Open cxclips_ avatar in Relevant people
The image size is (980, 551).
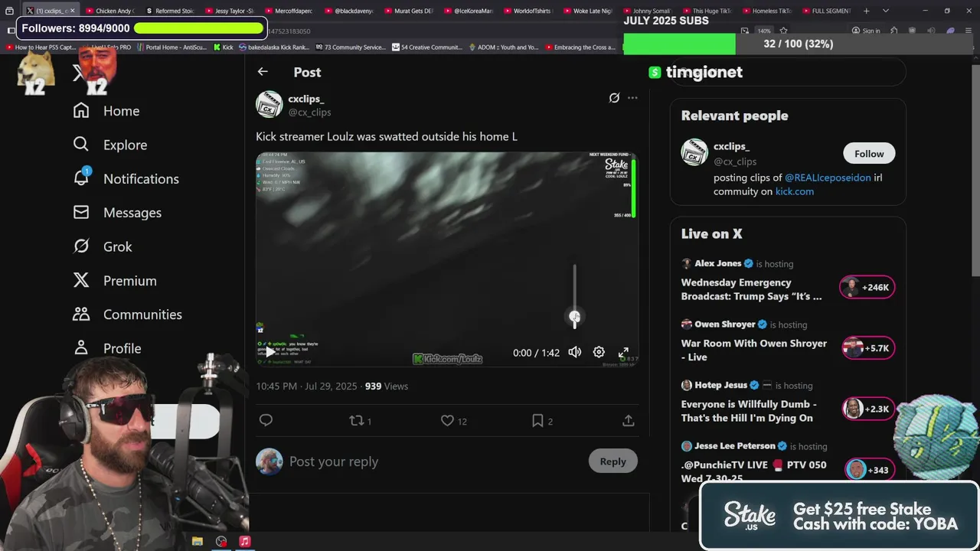[x=694, y=152]
